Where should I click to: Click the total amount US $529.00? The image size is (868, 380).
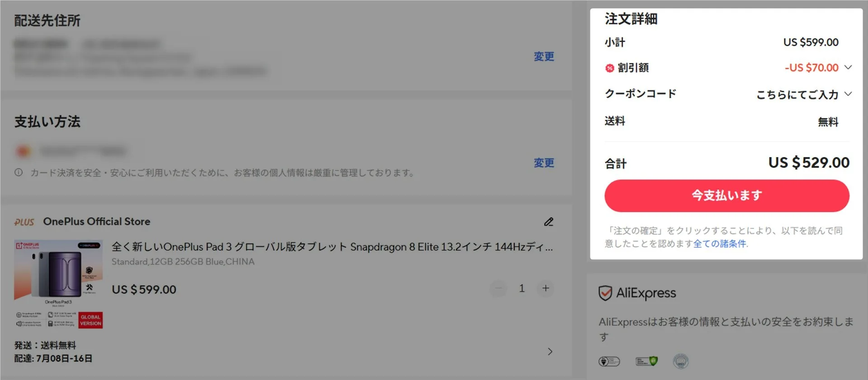(809, 162)
